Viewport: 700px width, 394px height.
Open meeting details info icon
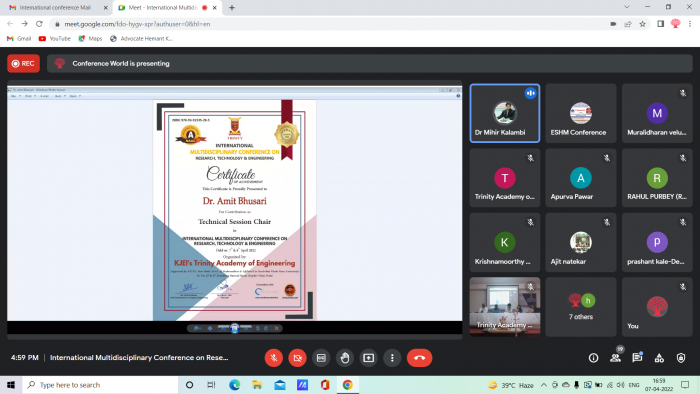pyautogui.click(x=593, y=358)
